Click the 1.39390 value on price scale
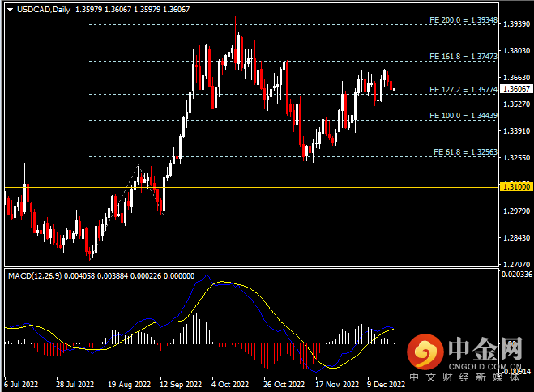This screenshot has height=392, width=534. pos(515,24)
